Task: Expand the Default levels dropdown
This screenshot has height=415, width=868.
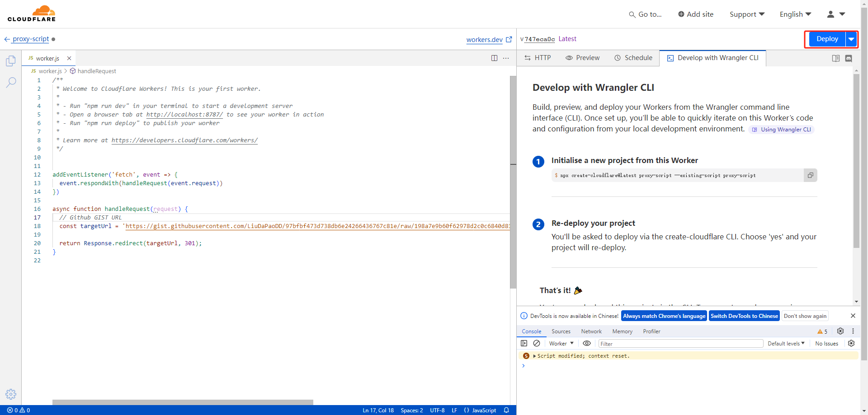Action: pos(786,344)
